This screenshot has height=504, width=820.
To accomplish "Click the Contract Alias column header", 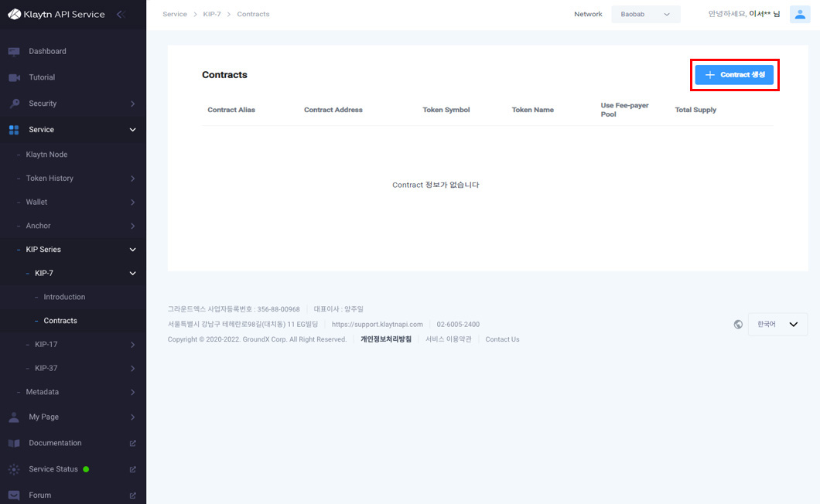I will point(231,110).
